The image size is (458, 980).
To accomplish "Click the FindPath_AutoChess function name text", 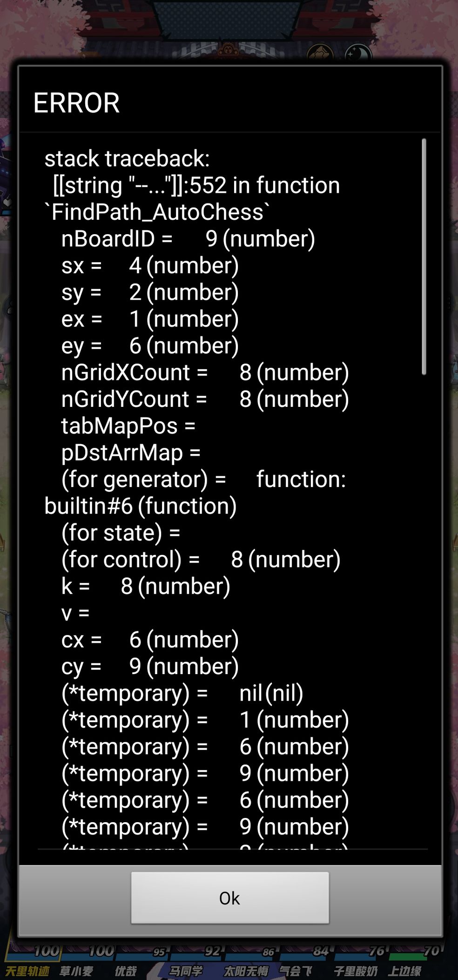I will [157, 212].
